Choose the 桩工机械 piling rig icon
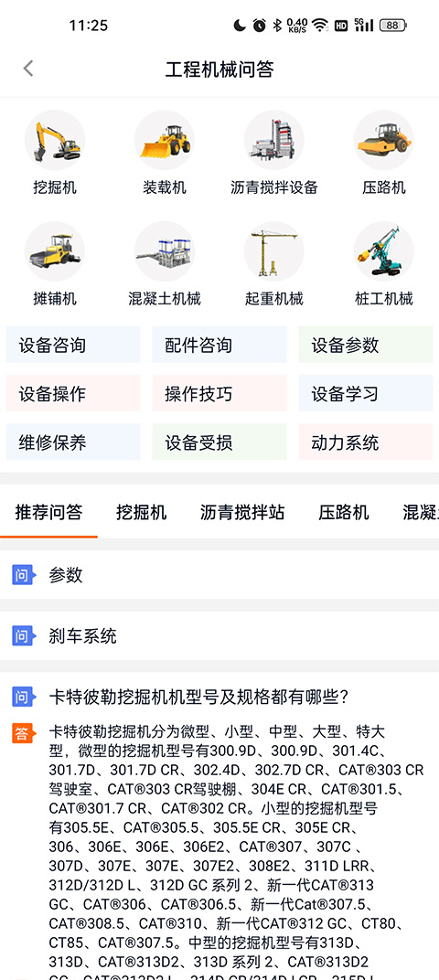This screenshot has width=439, height=980. pos(384,251)
